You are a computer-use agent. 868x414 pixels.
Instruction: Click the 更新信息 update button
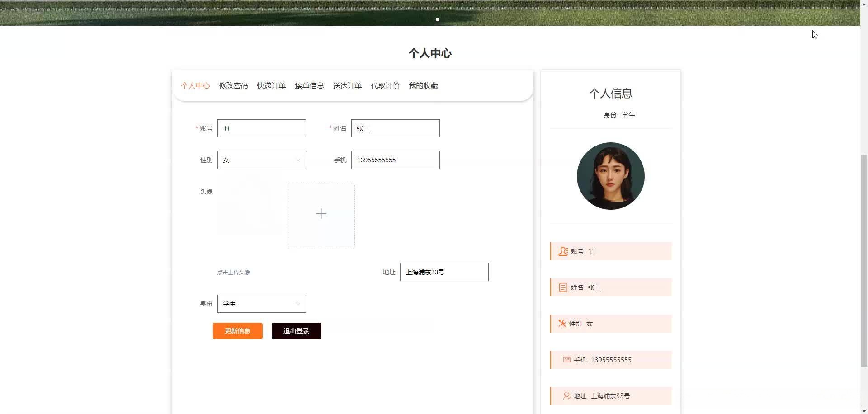237,330
